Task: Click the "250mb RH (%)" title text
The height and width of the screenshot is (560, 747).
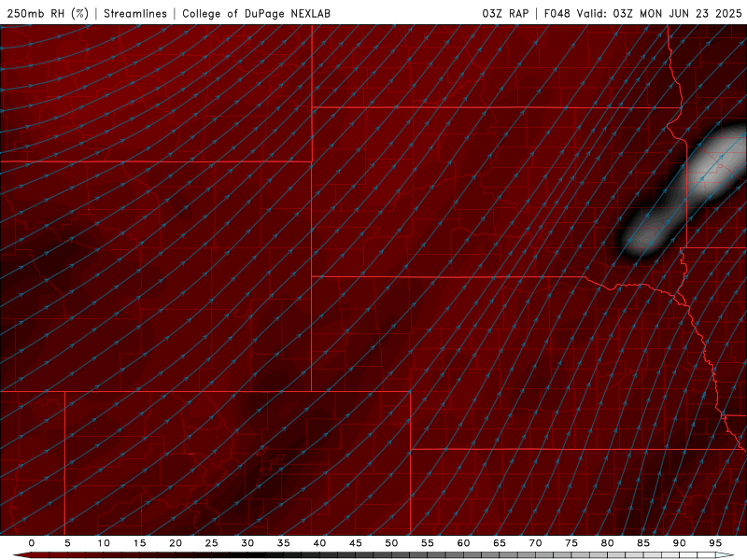Action: 48,14
